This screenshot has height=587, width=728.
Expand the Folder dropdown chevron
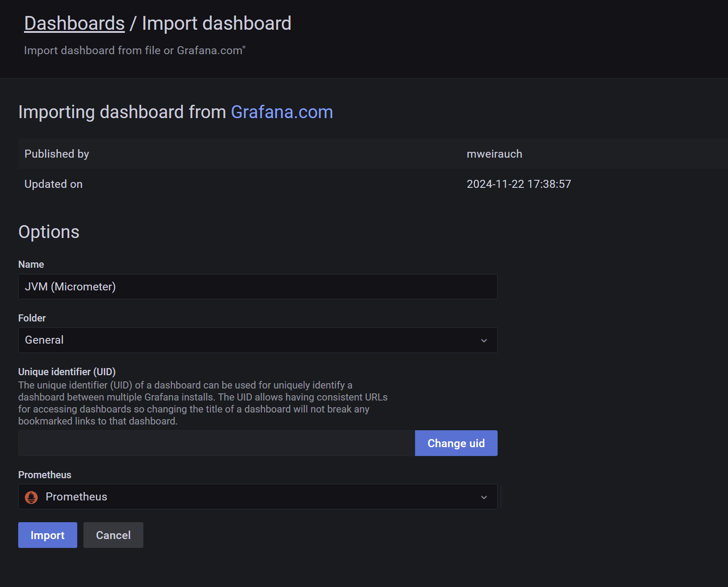point(484,341)
